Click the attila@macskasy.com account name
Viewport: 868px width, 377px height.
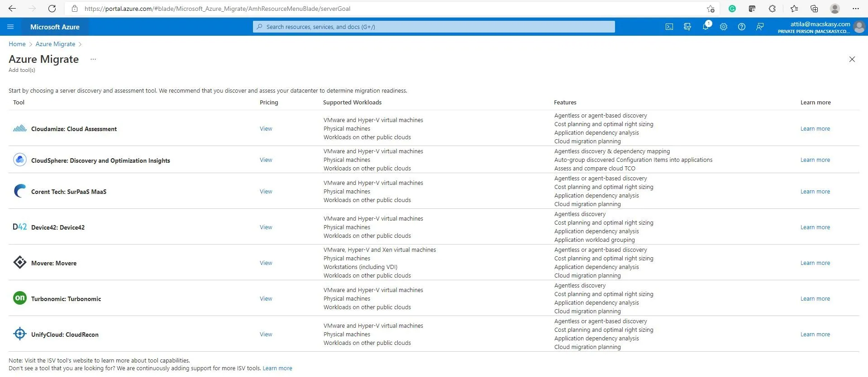click(x=820, y=24)
